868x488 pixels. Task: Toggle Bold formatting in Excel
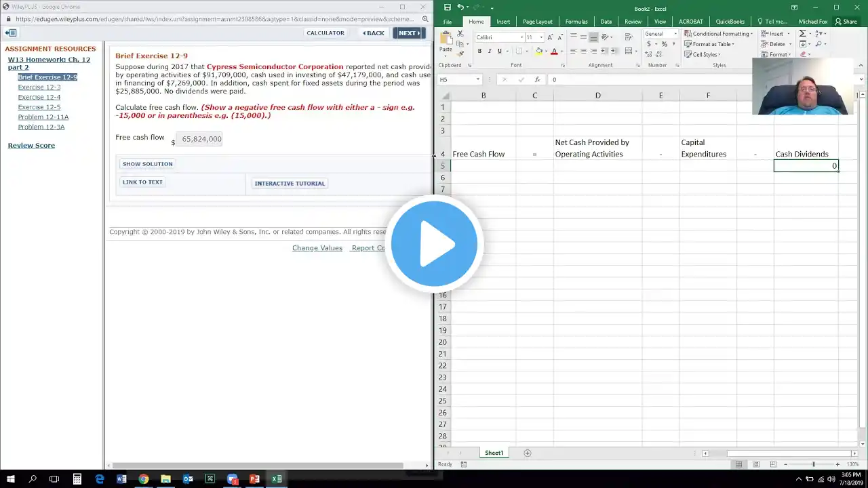coord(479,51)
